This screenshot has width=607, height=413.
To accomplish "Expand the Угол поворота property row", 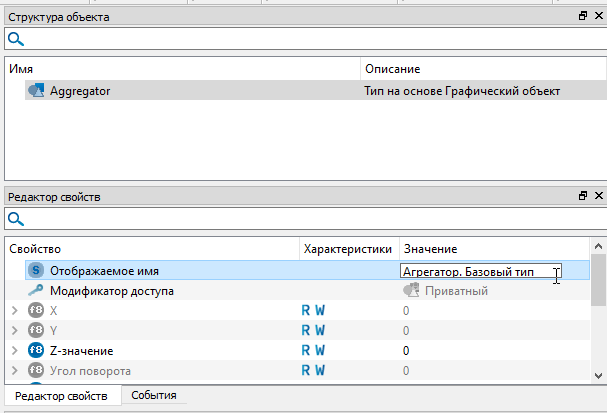I will coord(14,371).
